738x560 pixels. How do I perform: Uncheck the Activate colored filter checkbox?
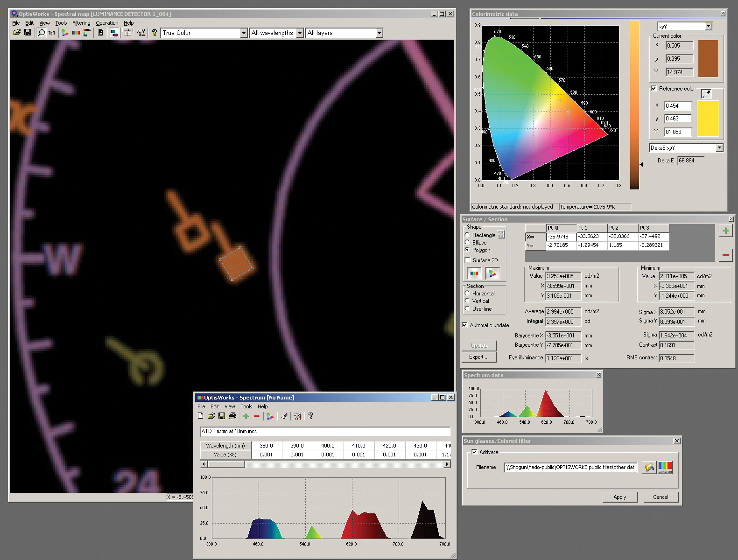(x=474, y=452)
